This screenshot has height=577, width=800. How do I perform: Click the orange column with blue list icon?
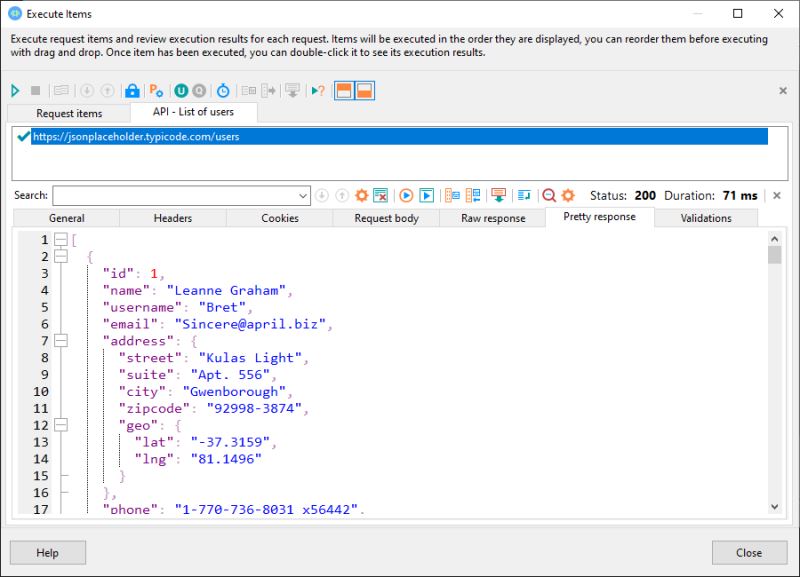pyautogui.click(x=452, y=195)
